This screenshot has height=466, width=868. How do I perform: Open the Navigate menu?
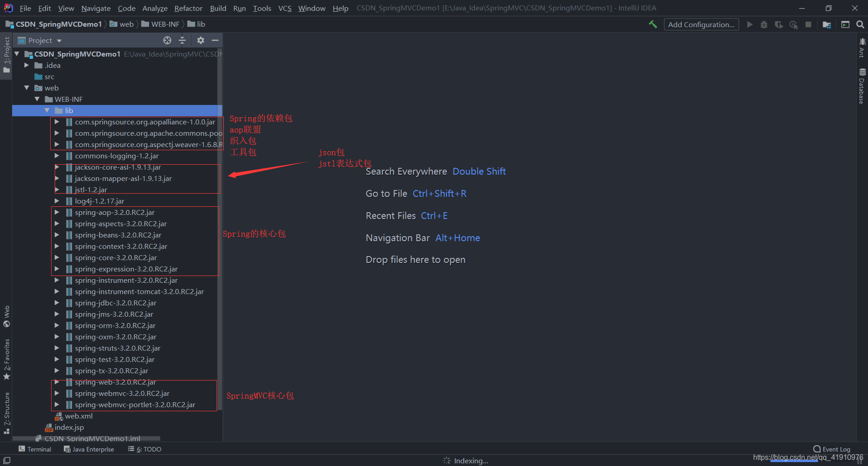pyautogui.click(x=96, y=8)
